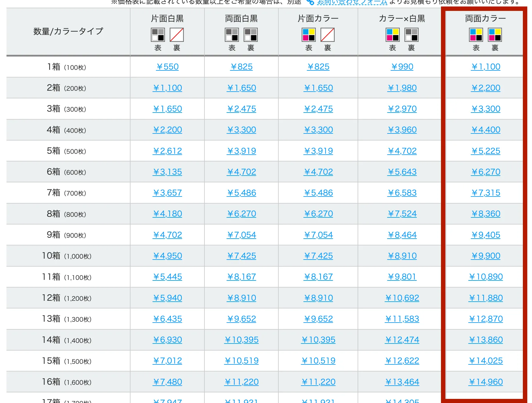Open the お問い合わせフォーム inquiry link
The image size is (532, 403).
pos(352,2)
